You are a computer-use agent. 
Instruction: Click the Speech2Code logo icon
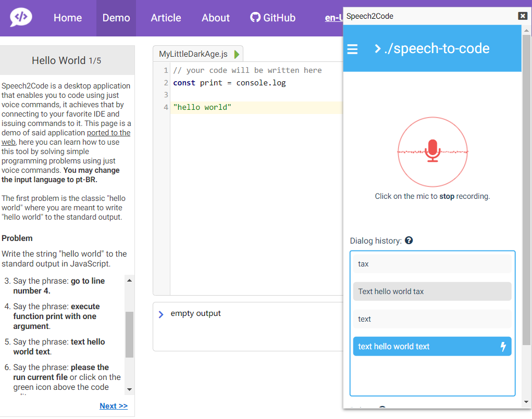[21, 17]
